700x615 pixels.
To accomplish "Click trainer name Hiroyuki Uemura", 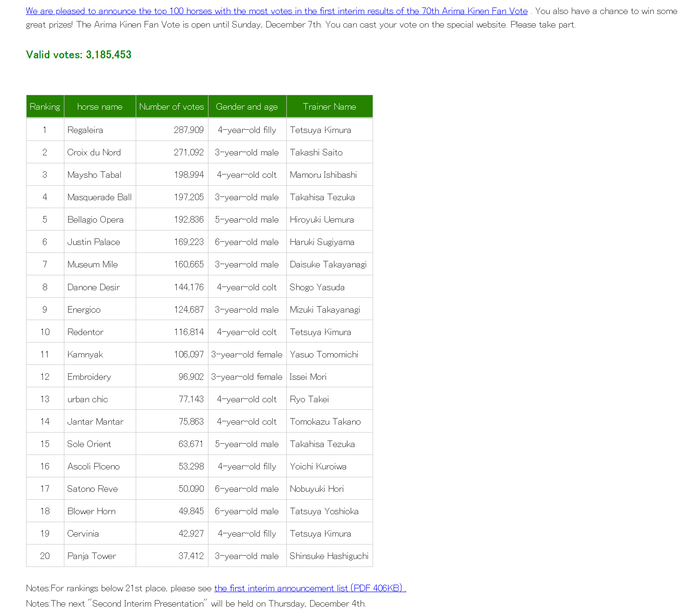I will (x=322, y=219).
